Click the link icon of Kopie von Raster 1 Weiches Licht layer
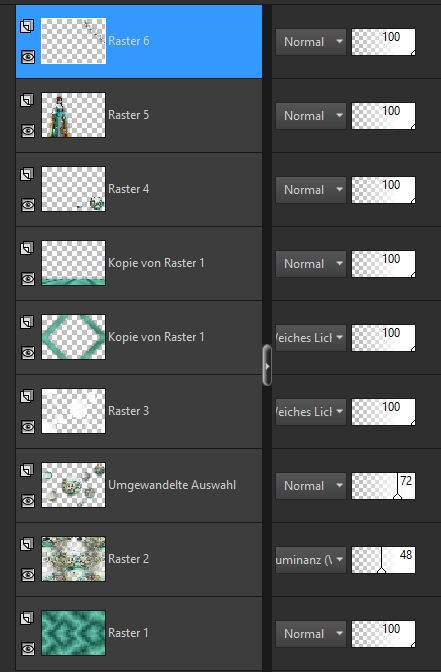The height and width of the screenshot is (672, 441). click(x=27, y=322)
